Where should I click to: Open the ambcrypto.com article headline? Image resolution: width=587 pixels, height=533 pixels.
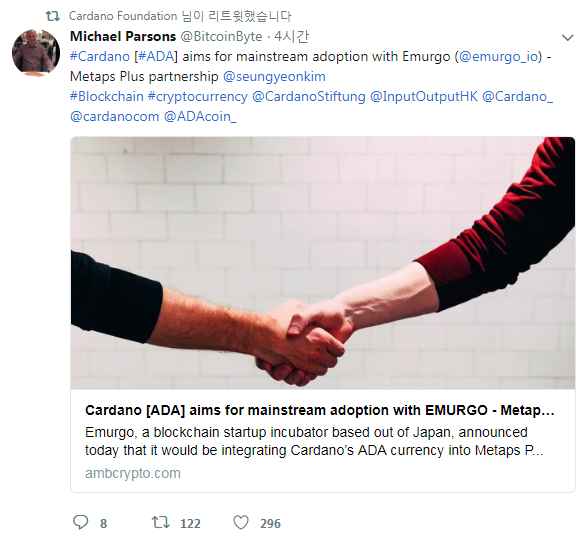tap(320, 410)
